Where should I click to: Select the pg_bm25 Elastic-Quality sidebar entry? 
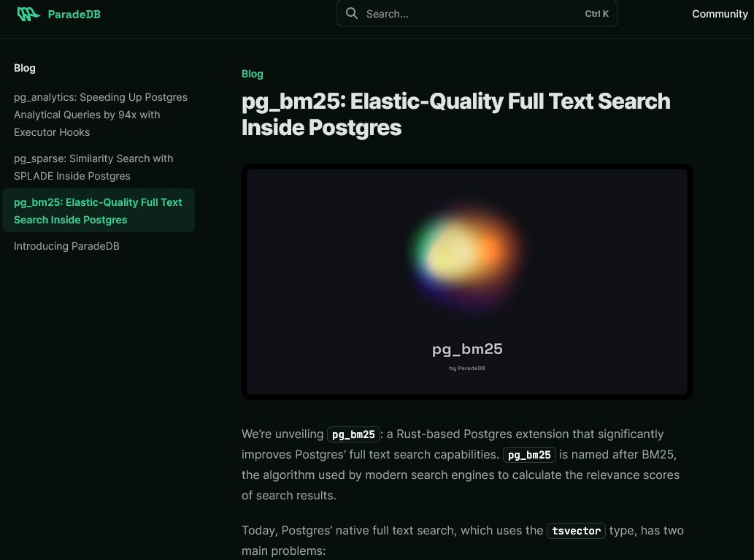point(99,211)
